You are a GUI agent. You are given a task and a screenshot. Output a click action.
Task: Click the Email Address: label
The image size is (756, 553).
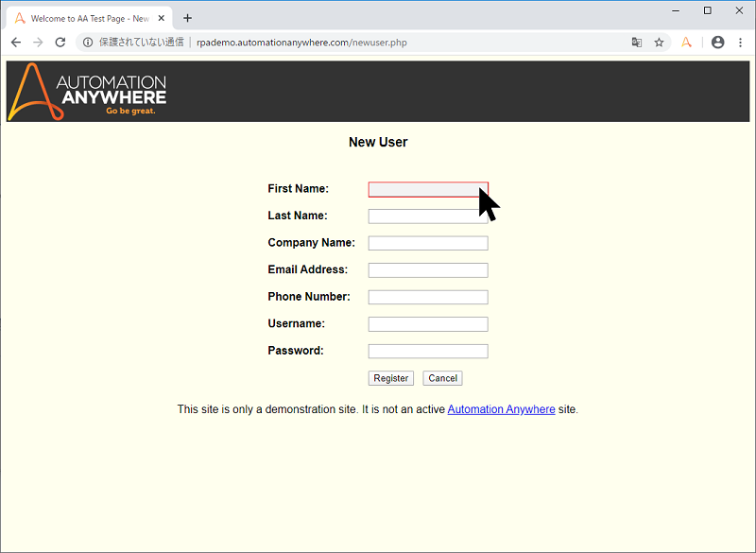(308, 269)
